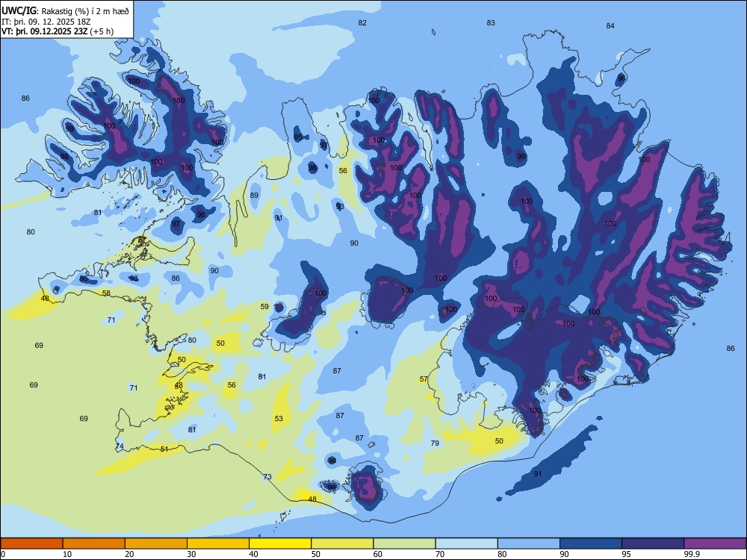This screenshot has width=747, height=560.
Task: Click the '58' value on the western peninsula
Action: (106, 293)
